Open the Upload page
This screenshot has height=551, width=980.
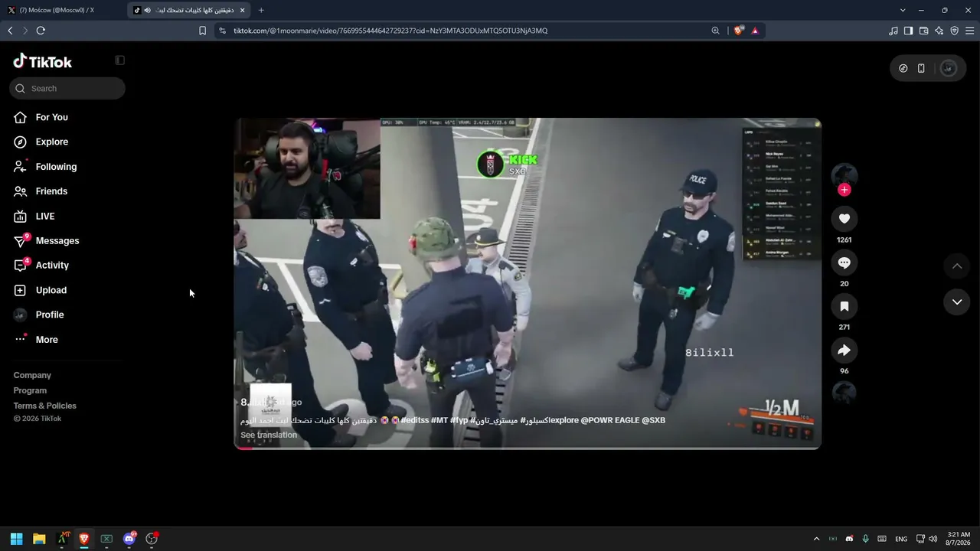(51, 290)
